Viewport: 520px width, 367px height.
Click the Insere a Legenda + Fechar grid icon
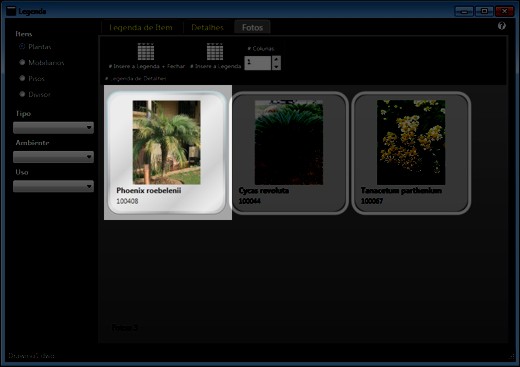point(146,51)
